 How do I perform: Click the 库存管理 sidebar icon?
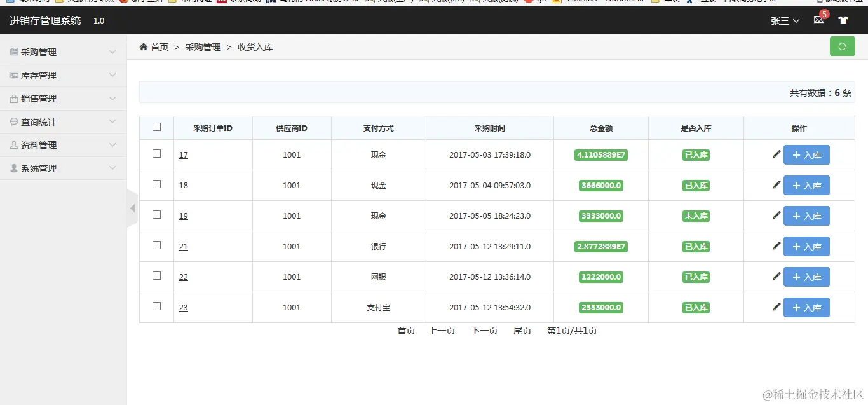pyautogui.click(x=14, y=75)
